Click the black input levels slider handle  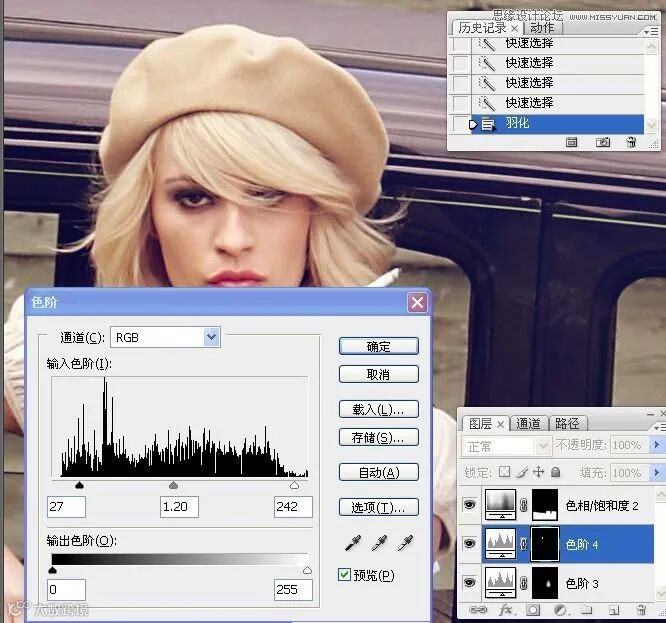coord(79,485)
